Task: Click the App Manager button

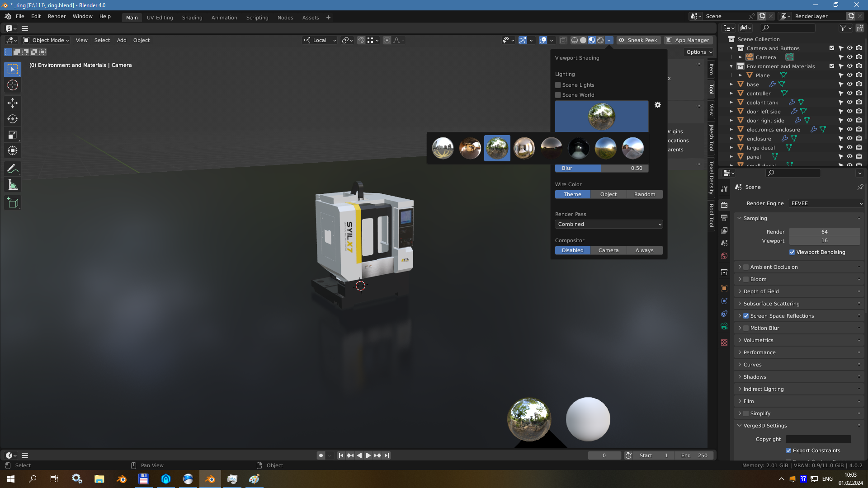Action: tap(688, 40)
